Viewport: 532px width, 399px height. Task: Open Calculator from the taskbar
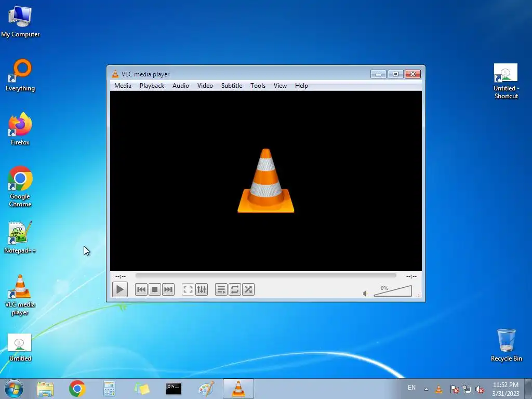[109, 389]
